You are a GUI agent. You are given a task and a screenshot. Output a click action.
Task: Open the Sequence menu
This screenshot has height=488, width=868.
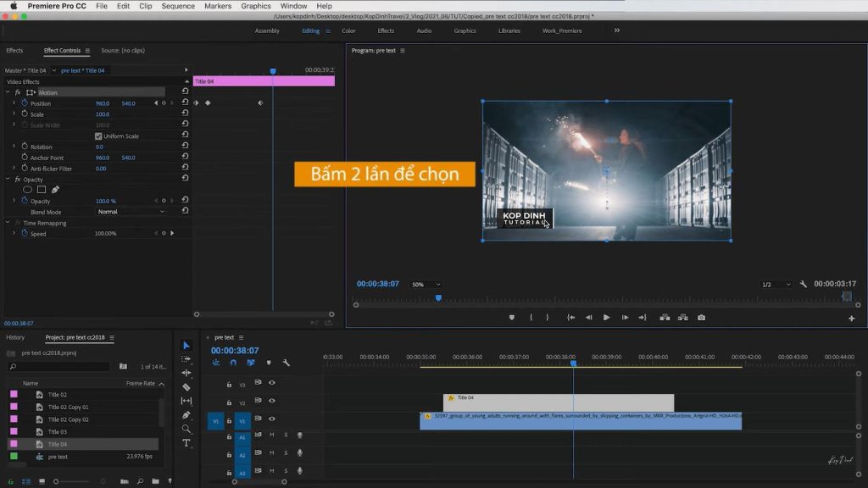[178, 6]
